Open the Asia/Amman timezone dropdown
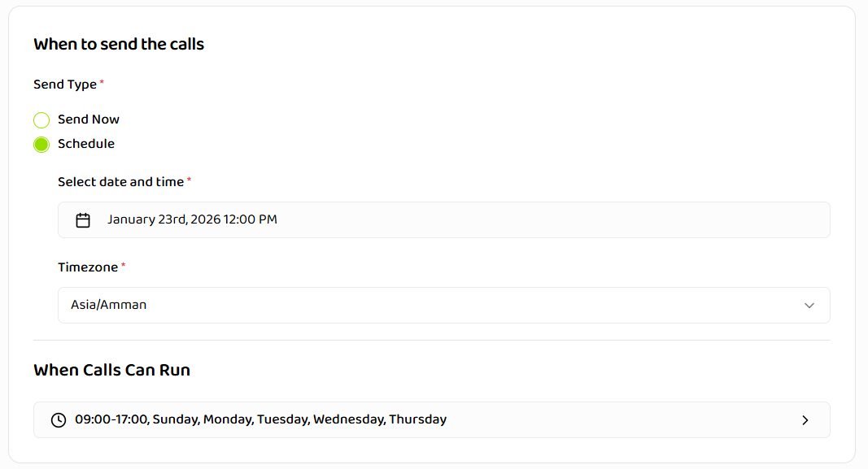This screenshot has width=868, height=469. pyautogui.click(x=443, y=305)
